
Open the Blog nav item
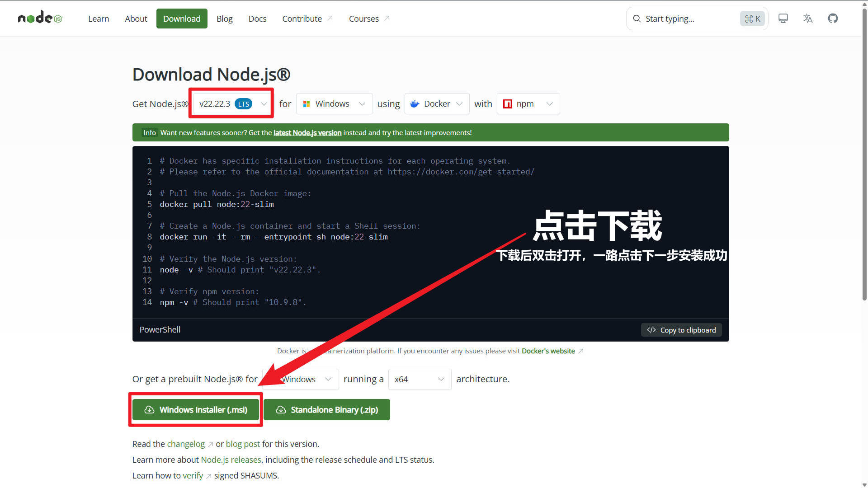pos(224,19)
